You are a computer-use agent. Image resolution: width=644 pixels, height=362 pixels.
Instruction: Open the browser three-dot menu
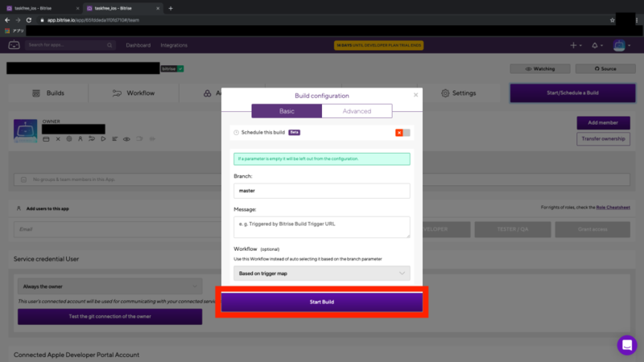click(637, 19)
